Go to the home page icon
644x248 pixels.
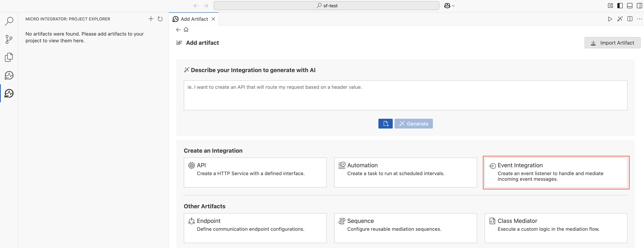pyautogui.click(x=186, y=30)
